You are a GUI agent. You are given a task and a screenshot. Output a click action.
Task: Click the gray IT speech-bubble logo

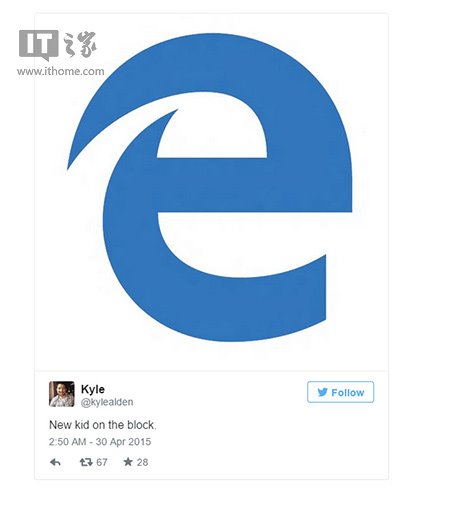(39, 45)
